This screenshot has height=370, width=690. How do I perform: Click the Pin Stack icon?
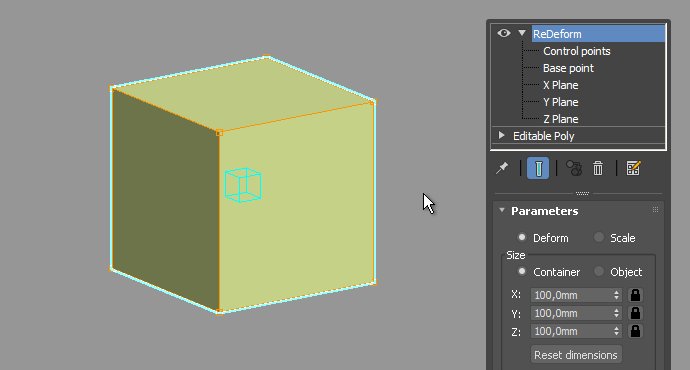point(502,168)
